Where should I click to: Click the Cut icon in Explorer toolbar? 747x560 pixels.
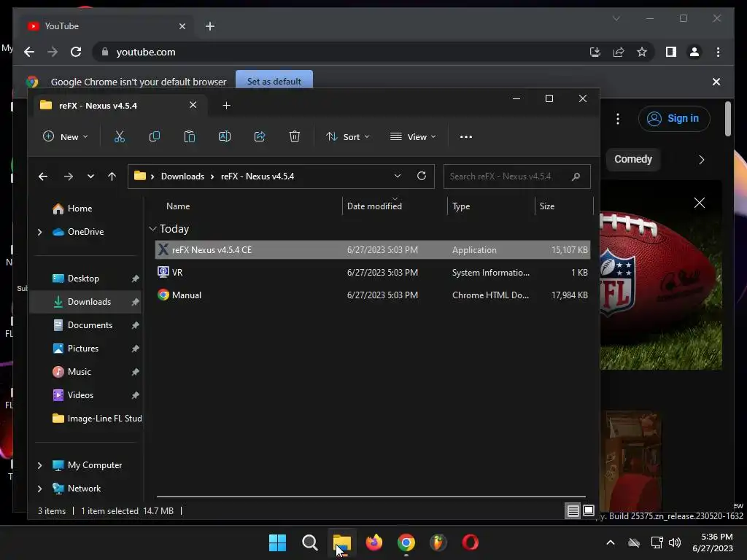[x=120, y=136]
